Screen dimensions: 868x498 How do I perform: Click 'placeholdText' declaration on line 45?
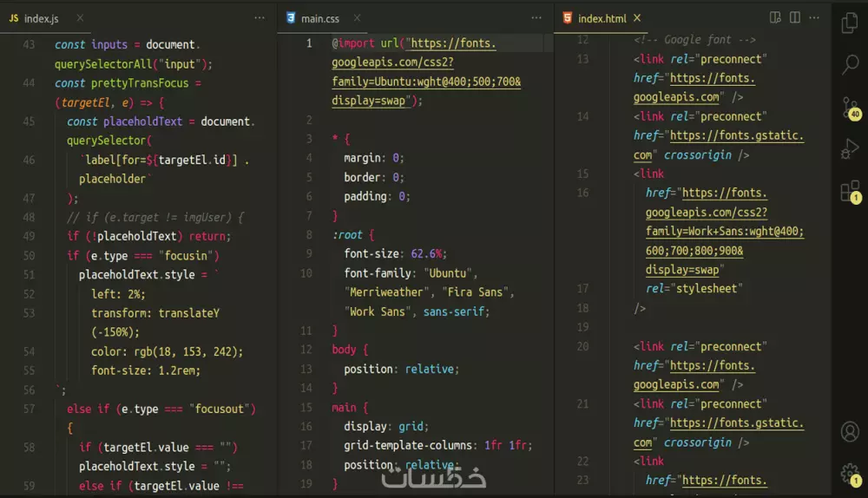142,121
